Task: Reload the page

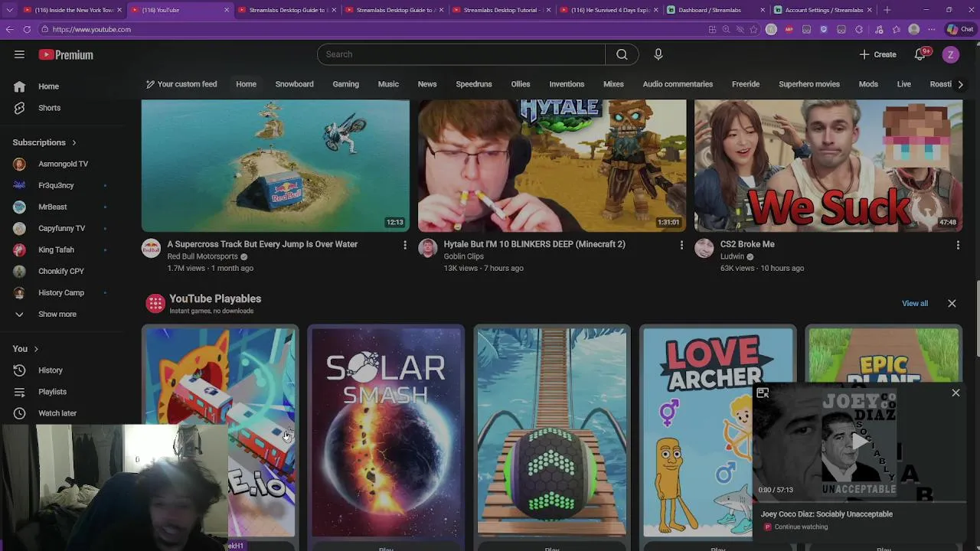Action: pyautogui.click(x=27, y=29)
